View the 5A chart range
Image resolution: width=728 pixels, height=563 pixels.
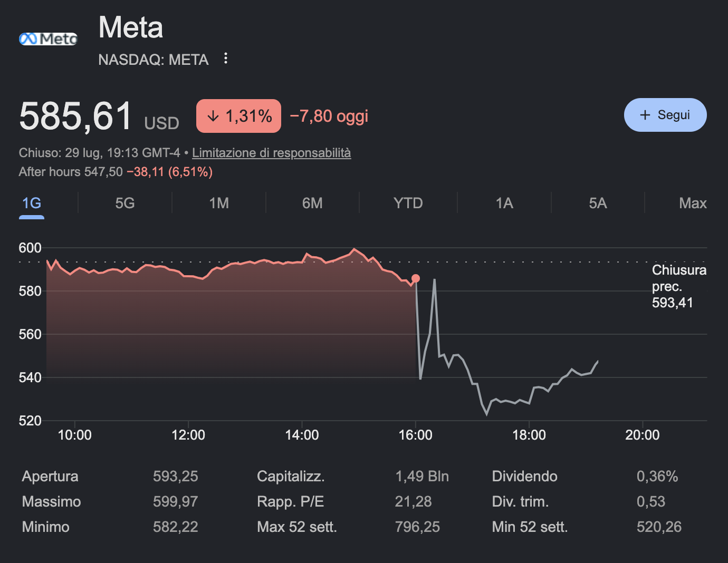tap(598, 203)
